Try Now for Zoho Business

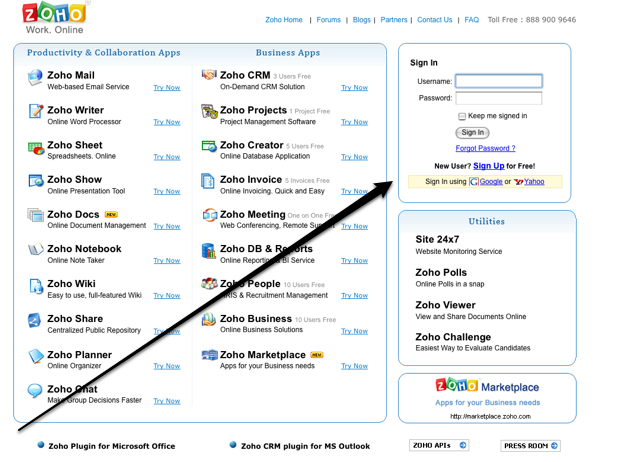pos(354,331)
